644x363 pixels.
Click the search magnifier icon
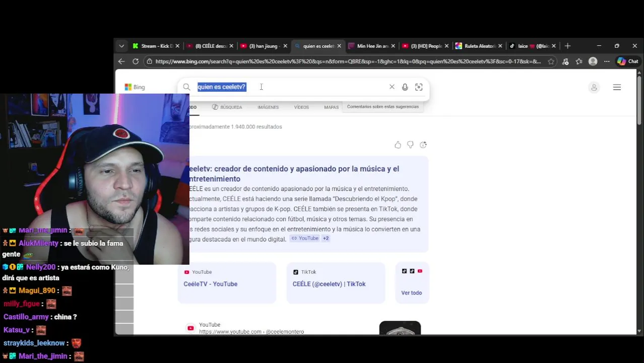[186, 87]
